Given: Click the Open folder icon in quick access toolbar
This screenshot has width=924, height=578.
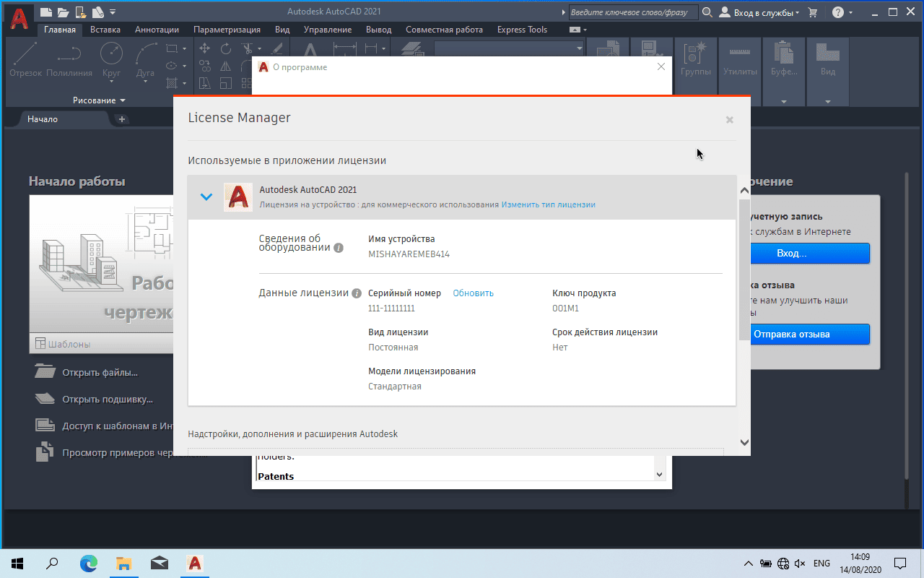Looking at the screenshot, I should pyautogui.click(x=63, y=12).
